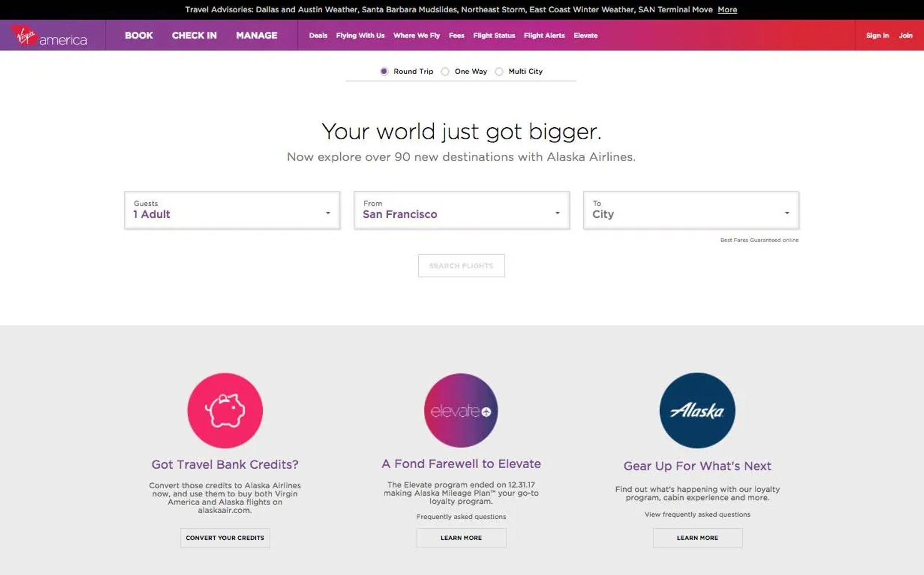Click LEARN MORE under Fond Farewell to Elevate
This screenshot has height=575, width=924.
461,538
